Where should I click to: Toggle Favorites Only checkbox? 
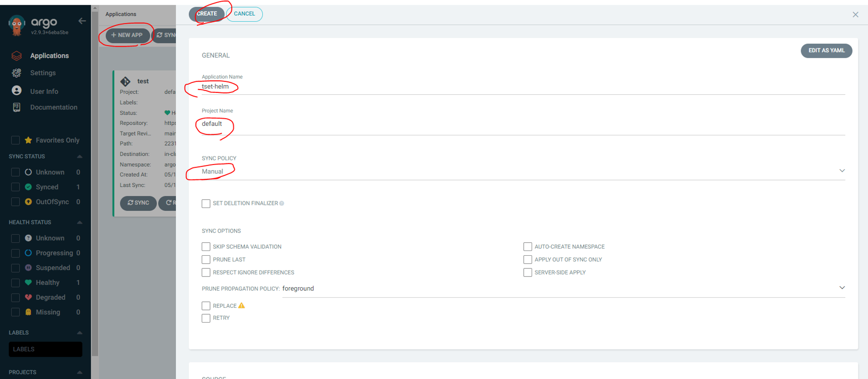point(15,140)
